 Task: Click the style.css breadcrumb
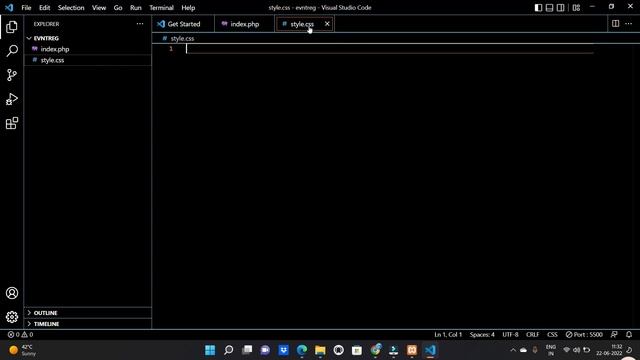point(182,38)
